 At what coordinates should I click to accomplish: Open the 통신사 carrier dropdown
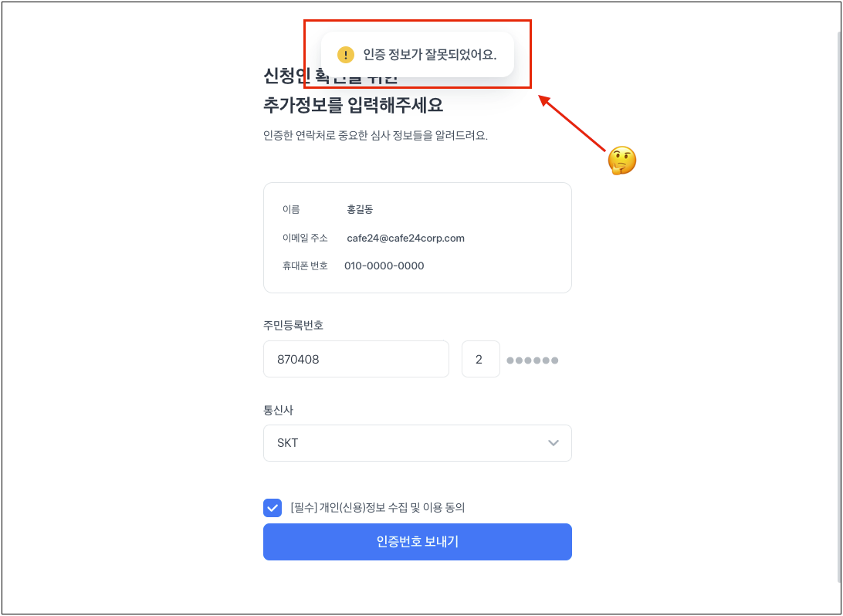pos(417,443)
